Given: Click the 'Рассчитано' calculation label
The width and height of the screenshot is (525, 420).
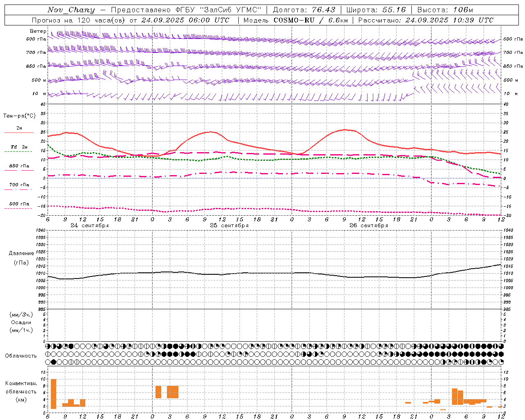Looking at the screenshot, I should [x=380, y=20].
